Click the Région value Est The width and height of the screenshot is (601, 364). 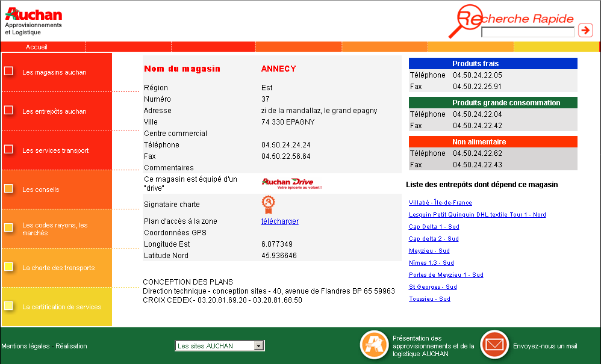click(267, 88)
